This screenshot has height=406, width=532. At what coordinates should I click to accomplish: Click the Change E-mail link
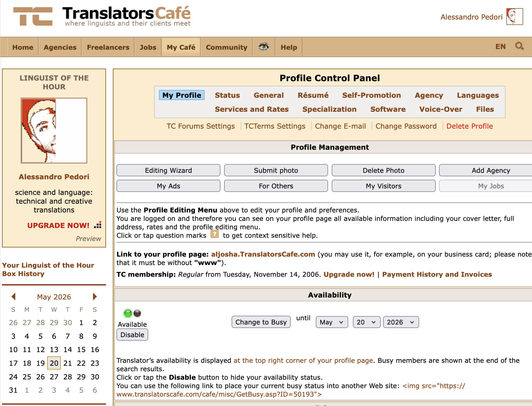tap(340, 126)
